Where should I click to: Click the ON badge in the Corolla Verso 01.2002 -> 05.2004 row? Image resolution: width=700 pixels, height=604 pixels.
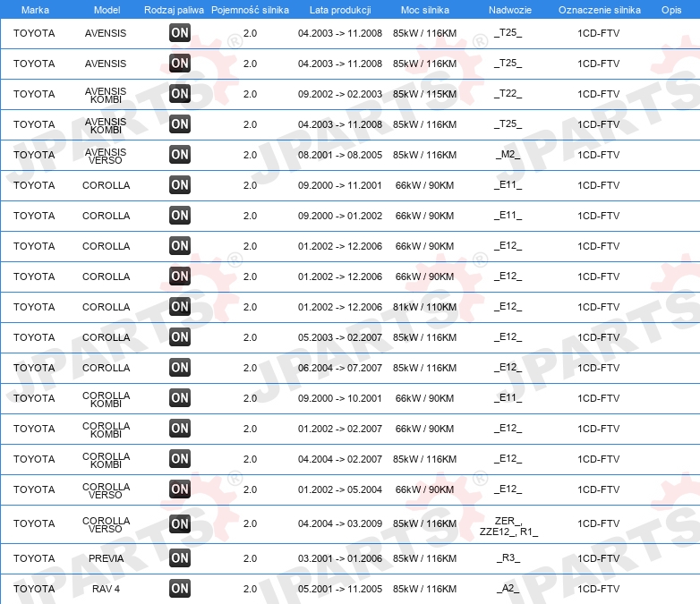point(180,489)
